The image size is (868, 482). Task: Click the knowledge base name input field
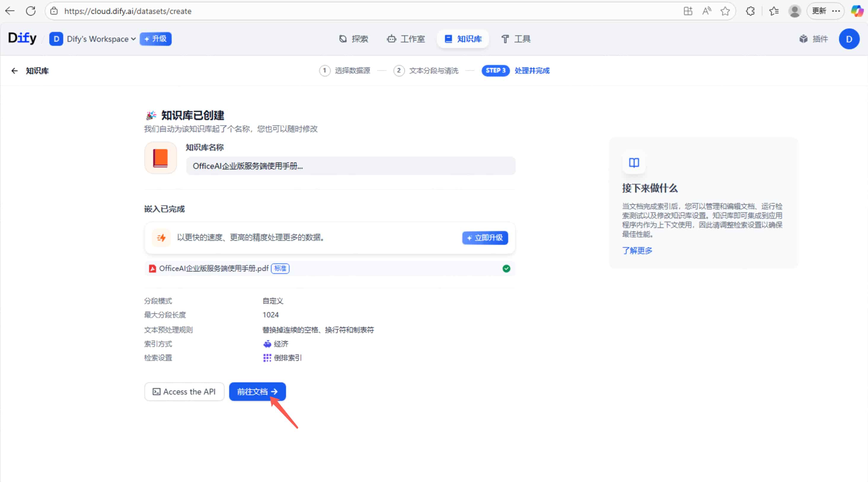click(x=350, y=166)
